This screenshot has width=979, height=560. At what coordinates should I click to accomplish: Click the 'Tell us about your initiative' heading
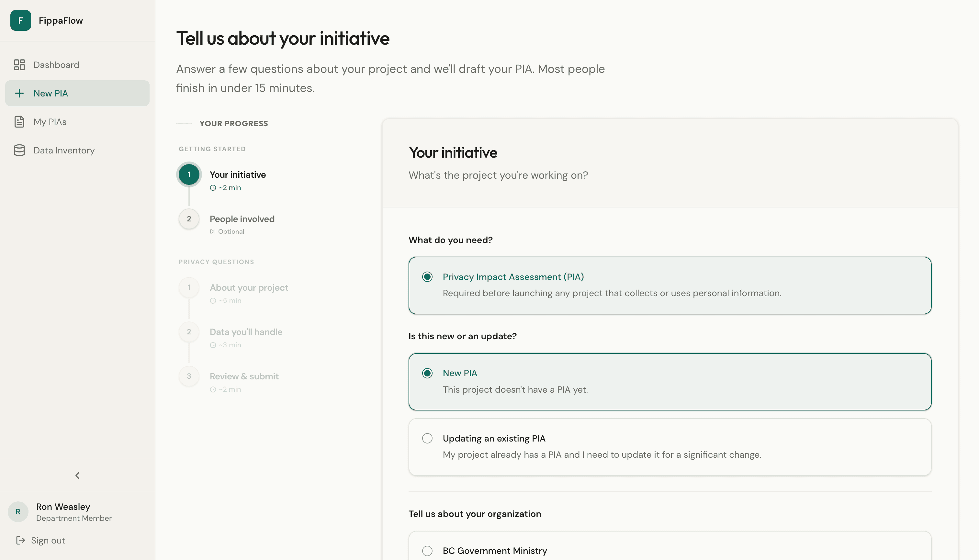click(283, 38)
